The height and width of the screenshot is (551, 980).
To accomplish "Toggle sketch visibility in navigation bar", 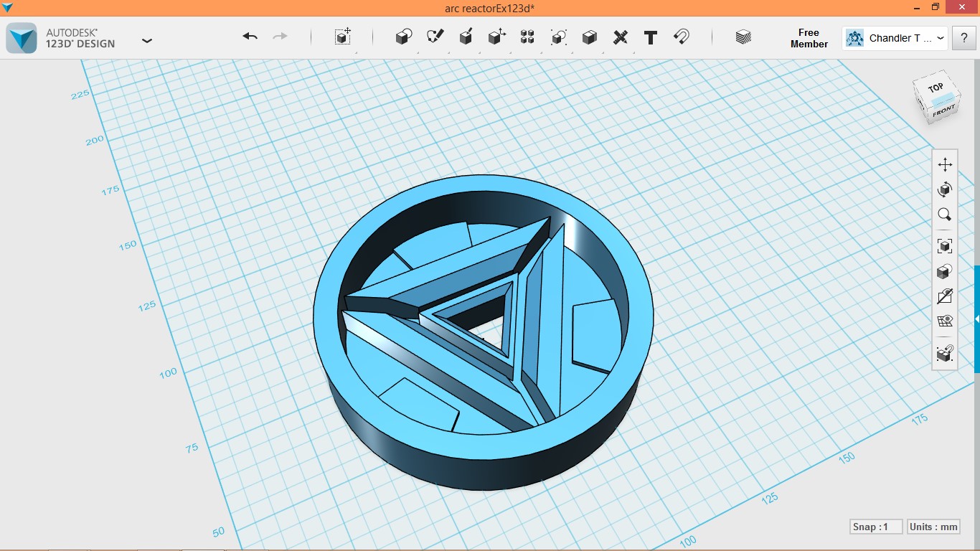I will click(945, 296).
